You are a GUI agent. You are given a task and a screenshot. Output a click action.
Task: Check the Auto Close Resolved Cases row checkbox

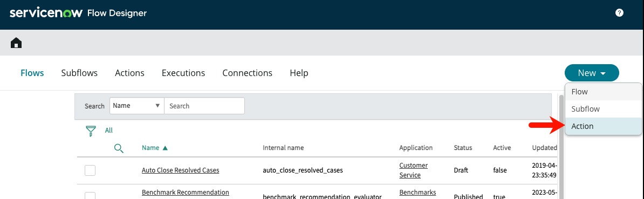(x=90, y=170)
